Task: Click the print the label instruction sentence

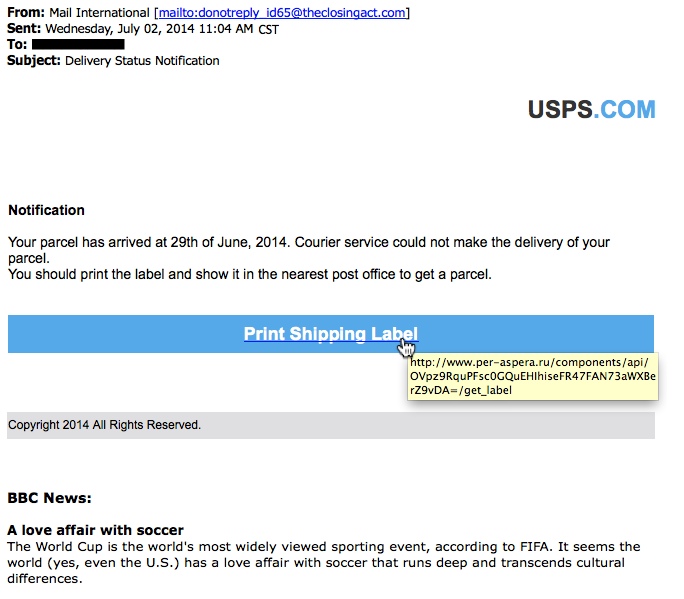Action: click(250, 274)
